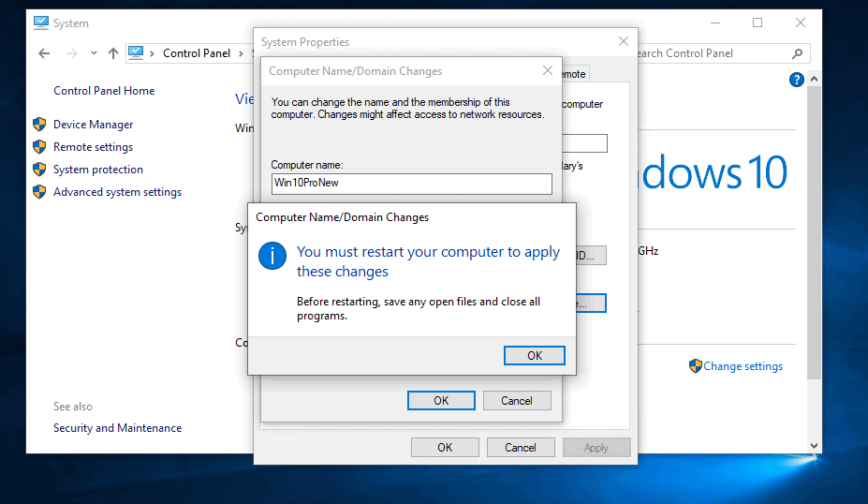Click the Computer name field containing Win10ProNew

412,184
